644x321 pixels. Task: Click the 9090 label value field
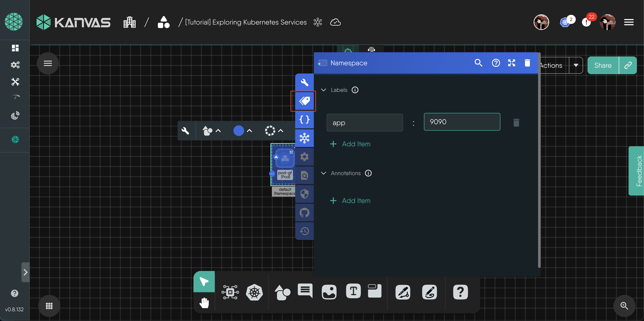[x=462, y=122]
